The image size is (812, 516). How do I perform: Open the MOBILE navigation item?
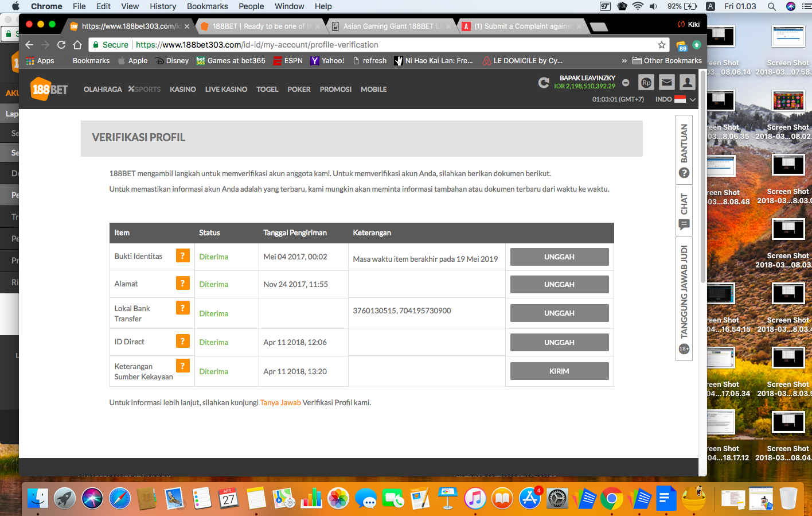point(373,89)
